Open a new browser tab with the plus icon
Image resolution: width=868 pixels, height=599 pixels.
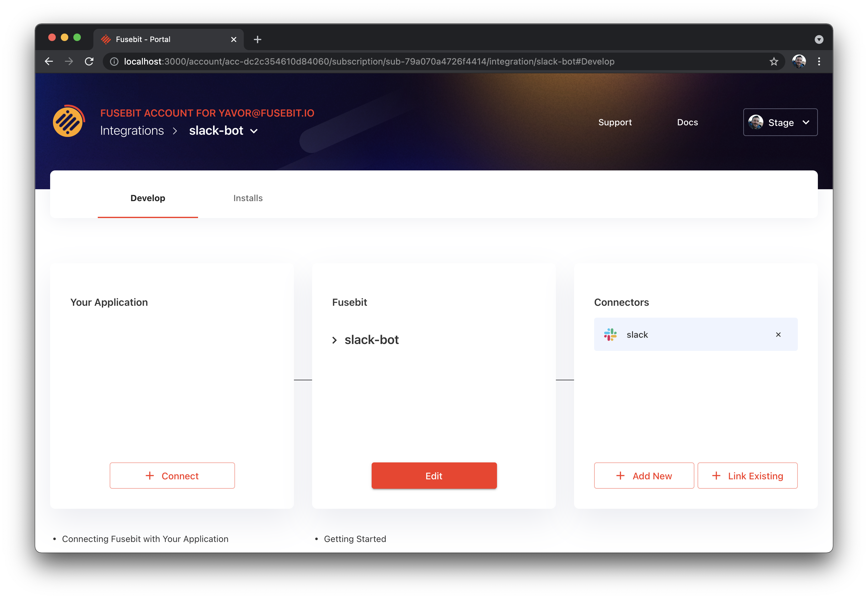click(x=258, y=39)
